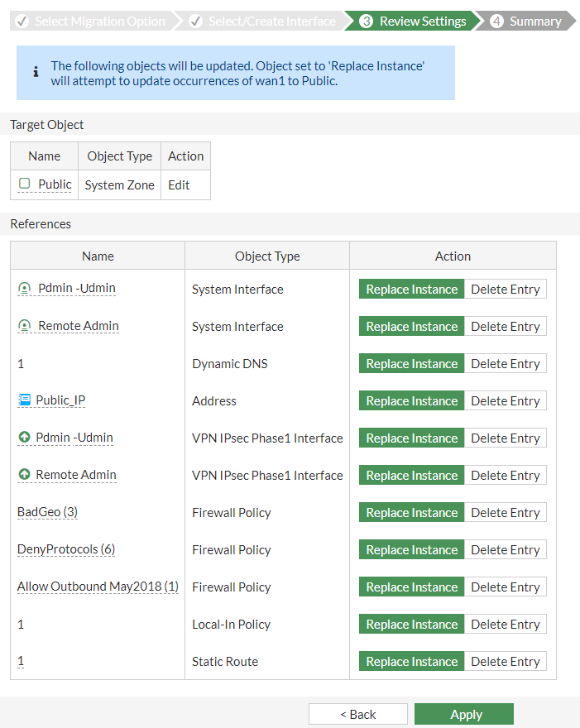This screenshot has width=580, height=728.
Task: Open the Summary step
Action: pyautogui.click(x=527, y=22)
